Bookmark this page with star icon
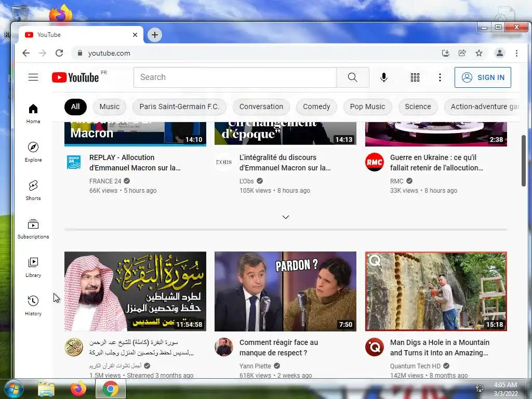This screenshot has height=399, width=532. pos(478,53)
